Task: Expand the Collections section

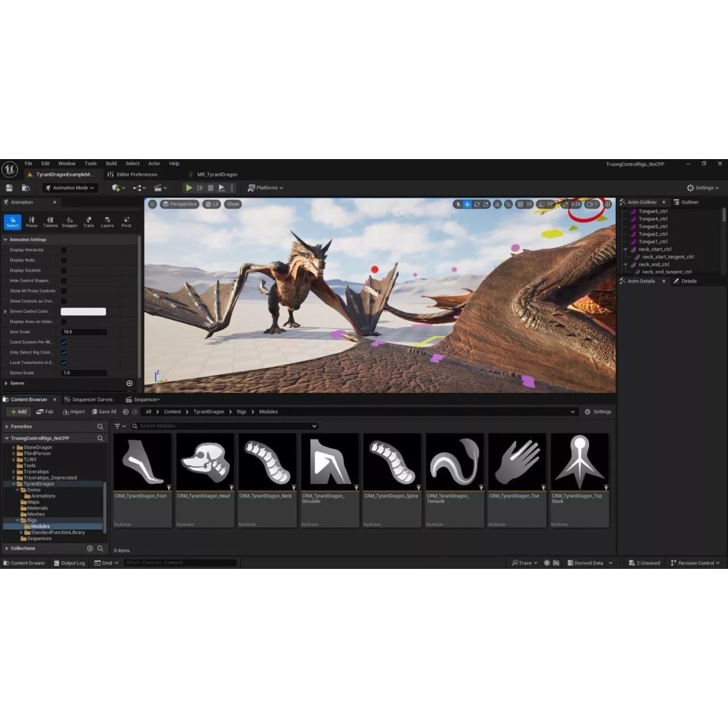Action: coord(7,548)
